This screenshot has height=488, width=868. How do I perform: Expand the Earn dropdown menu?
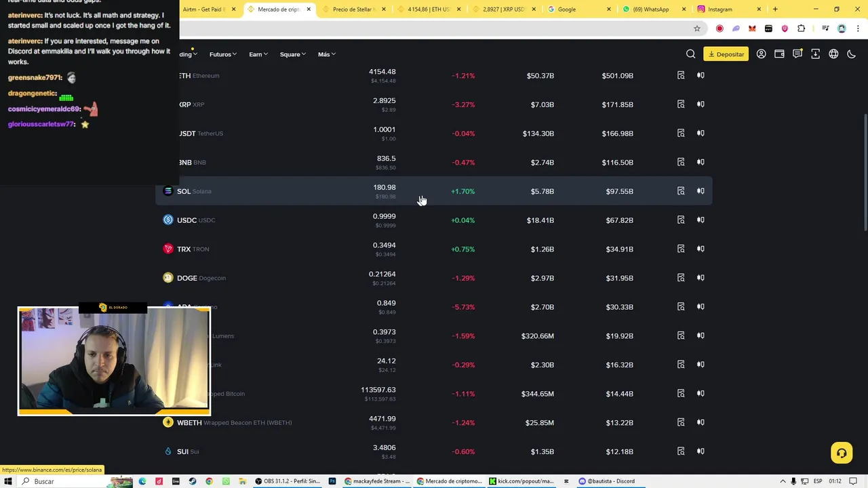(258, 54)
